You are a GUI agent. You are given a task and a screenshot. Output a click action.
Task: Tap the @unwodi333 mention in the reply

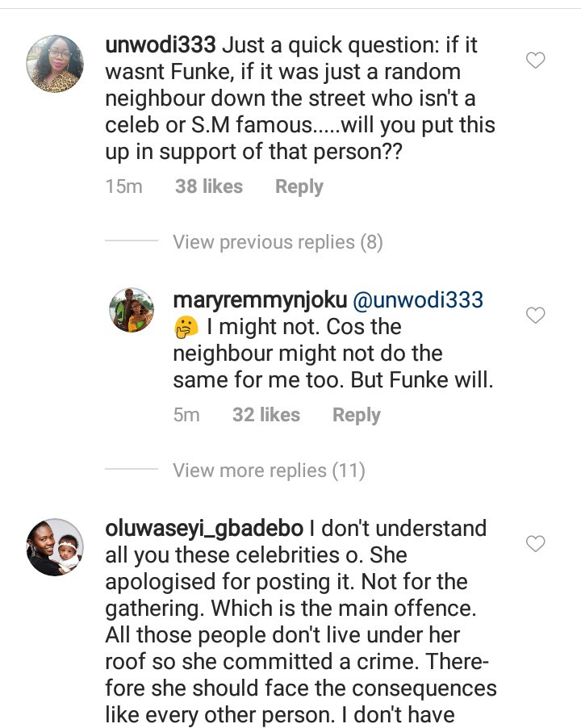(x=417, y=301)
